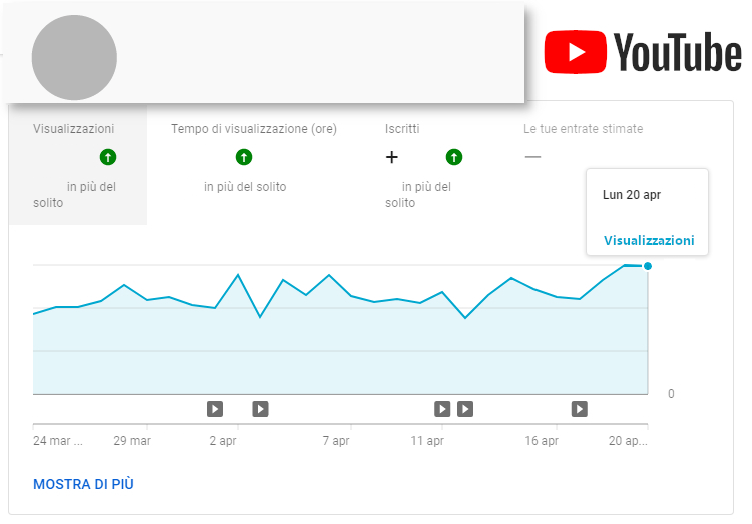Image resolution: width=752 pixels, height=524 pixels.
Task: Click the MOSTRA DI PIÙ link
Action: [x=83, y=484]
